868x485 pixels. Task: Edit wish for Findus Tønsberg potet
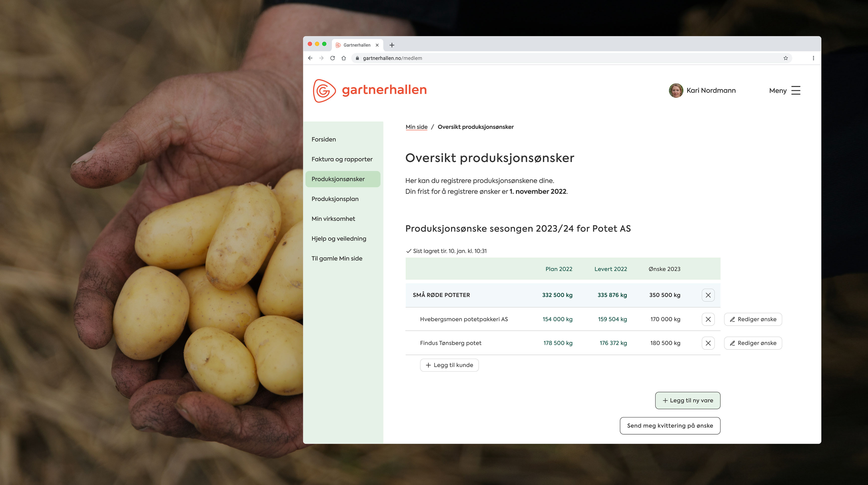pyautogui.click(x=753, y=343)
